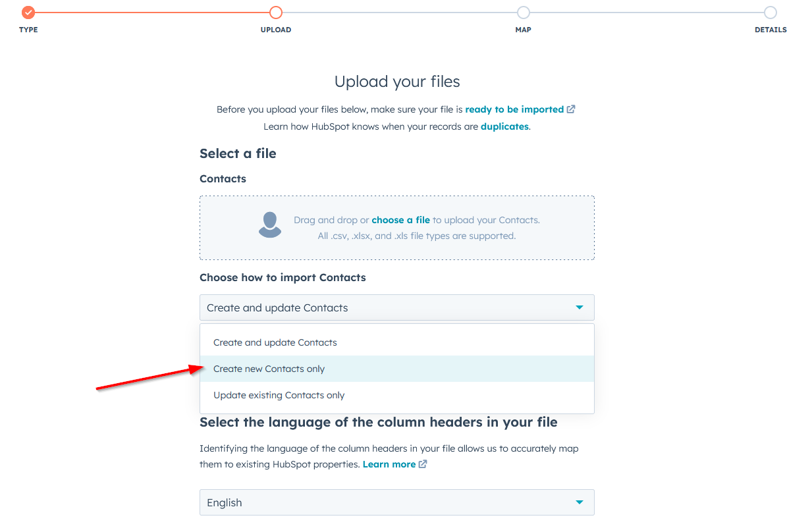The image size is (812, 530).
Task: Click the DETAILS step circle
Action: pyautogui.click(x=771, y=12)
